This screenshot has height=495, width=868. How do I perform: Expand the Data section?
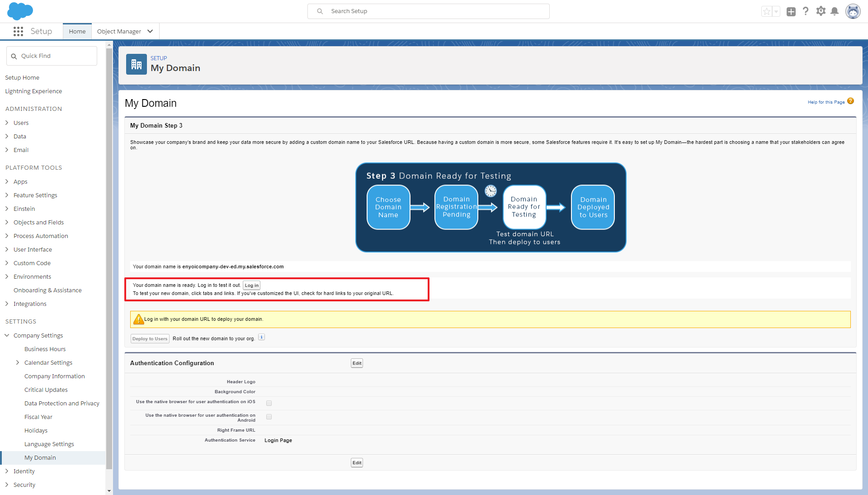[7, 136]
